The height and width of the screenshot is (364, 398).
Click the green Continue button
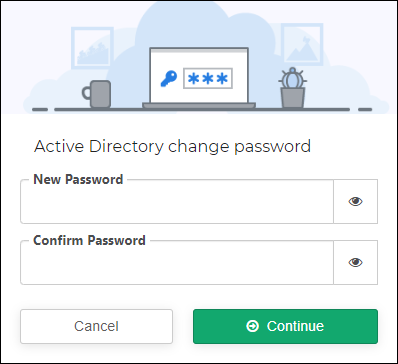285,326
